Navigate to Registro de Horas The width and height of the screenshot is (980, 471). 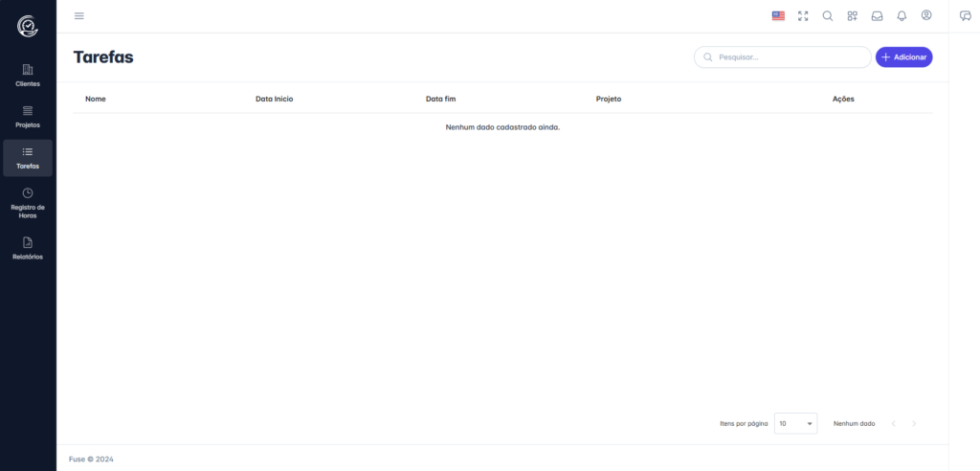(x=28, y=203)
